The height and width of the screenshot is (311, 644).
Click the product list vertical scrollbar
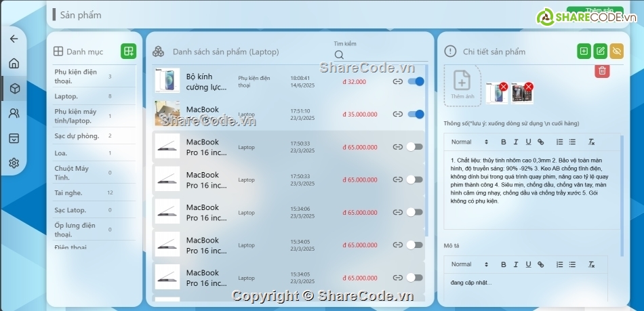tap(426, 150)
